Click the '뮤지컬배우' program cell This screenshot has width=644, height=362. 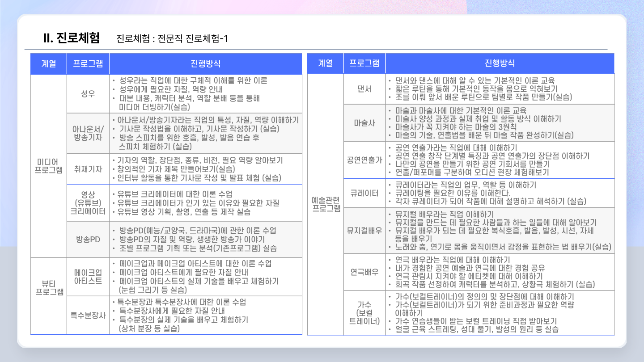click(x=364, y=231)
